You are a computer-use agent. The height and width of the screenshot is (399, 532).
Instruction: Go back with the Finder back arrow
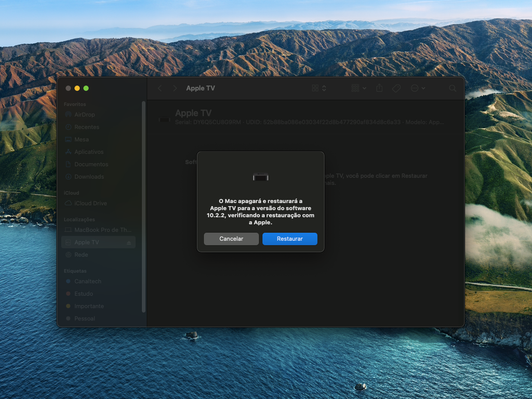160,88
